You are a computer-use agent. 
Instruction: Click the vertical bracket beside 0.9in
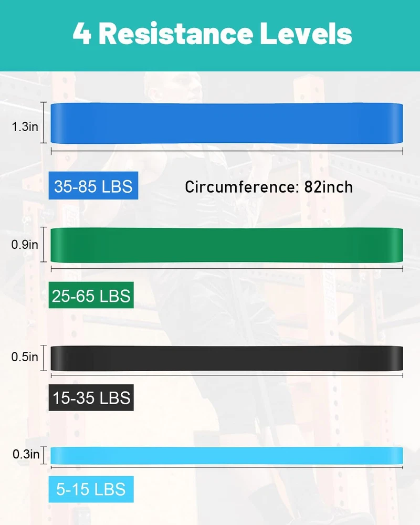(45, 245)
